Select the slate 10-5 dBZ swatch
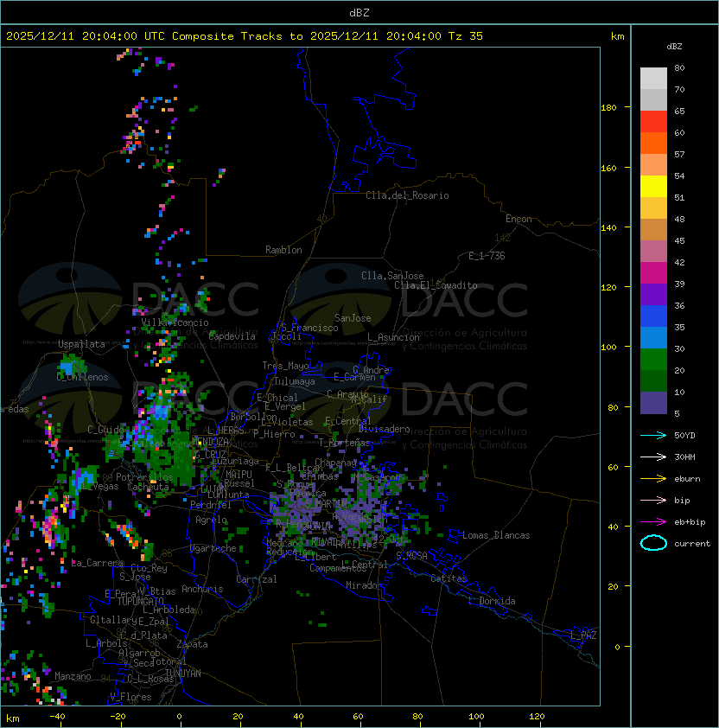This screenshot has width=719, height=728. point(653,403)
